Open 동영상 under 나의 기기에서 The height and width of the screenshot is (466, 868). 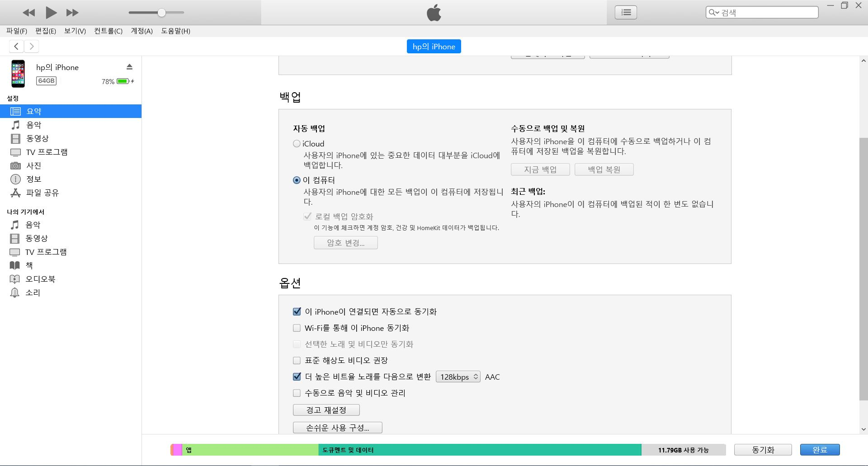[71, 238]
